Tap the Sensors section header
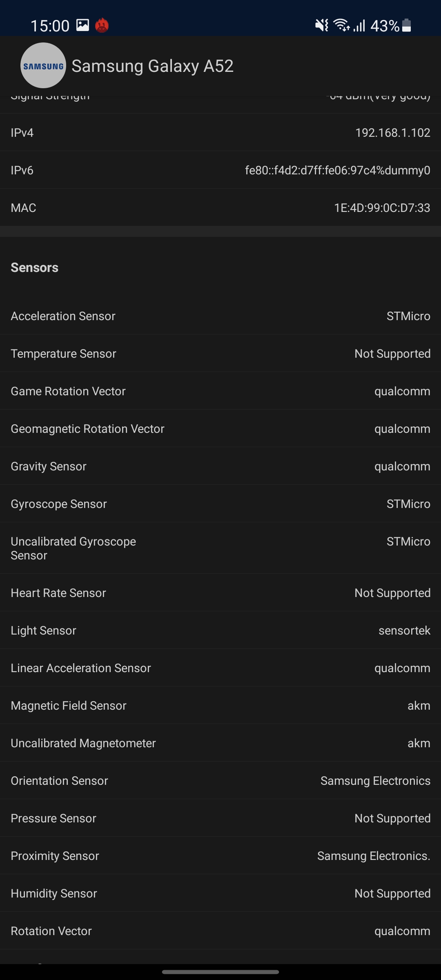 (x=35, y=267)
